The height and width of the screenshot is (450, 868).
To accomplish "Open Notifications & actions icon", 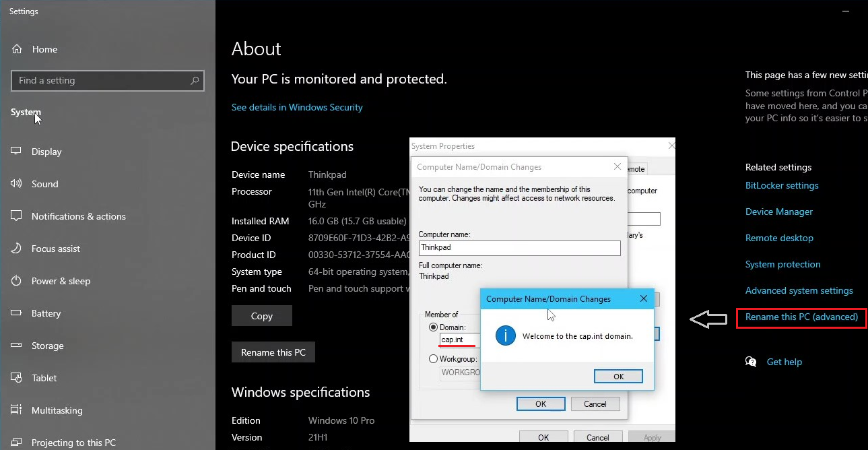I will click(16, 216).
